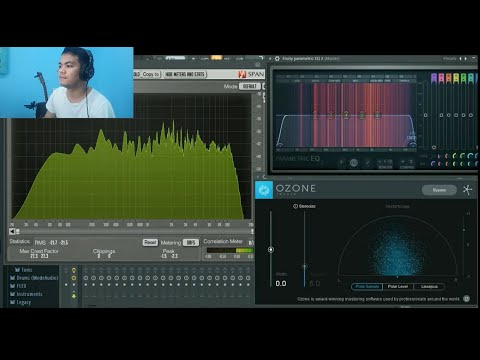The height and width of the screenshot is (360, 480).
Task: Open the Metering DBFS selector in SPAN
Action: click(x=191, y=242)
